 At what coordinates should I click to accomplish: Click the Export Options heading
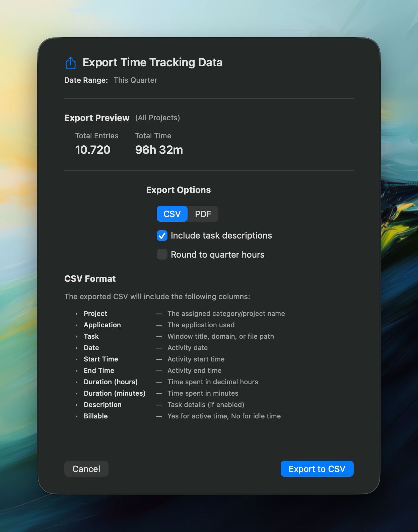[x=178, y=190]
